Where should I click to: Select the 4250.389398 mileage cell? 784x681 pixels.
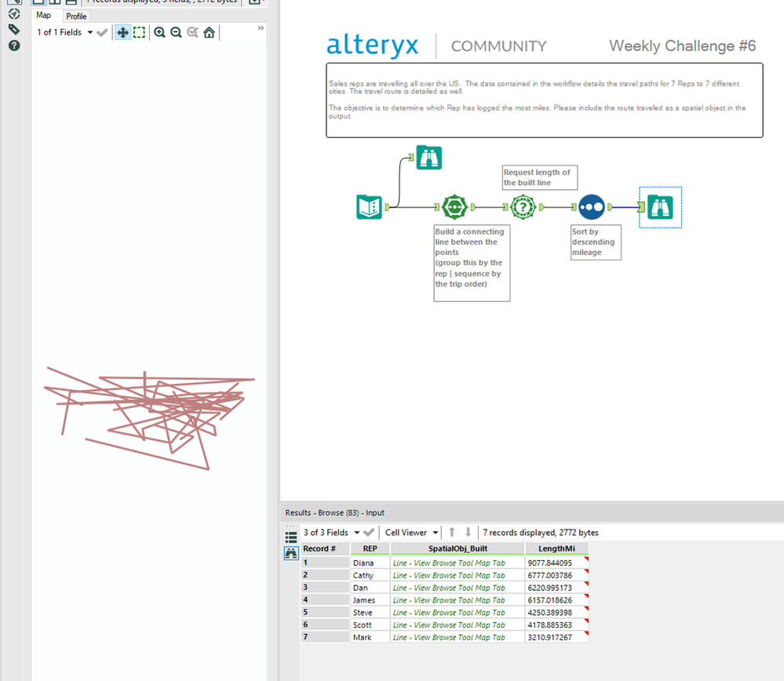[556, 613]
